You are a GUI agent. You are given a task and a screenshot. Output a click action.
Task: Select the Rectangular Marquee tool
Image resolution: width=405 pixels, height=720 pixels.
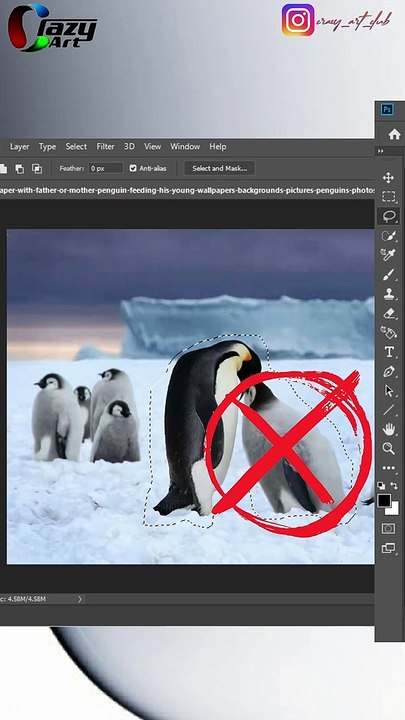388,197
